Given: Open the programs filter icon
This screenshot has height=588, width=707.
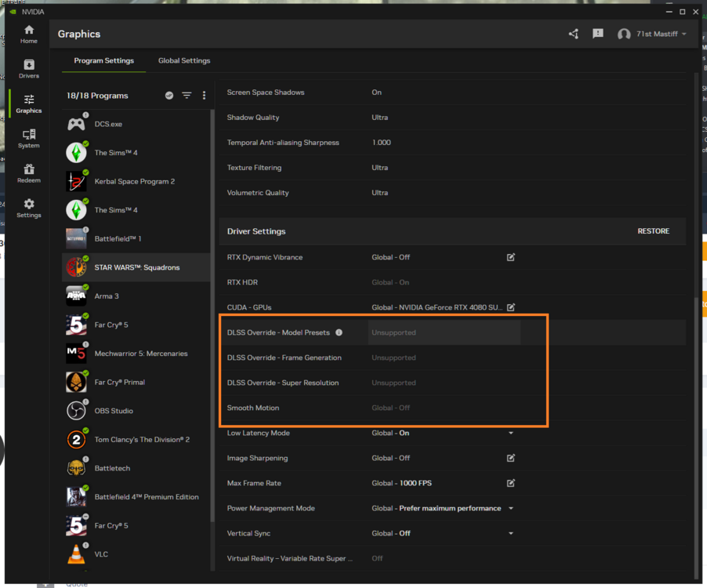Looking at the screenshot, I should pyautogui.click(x=187, y=95).
